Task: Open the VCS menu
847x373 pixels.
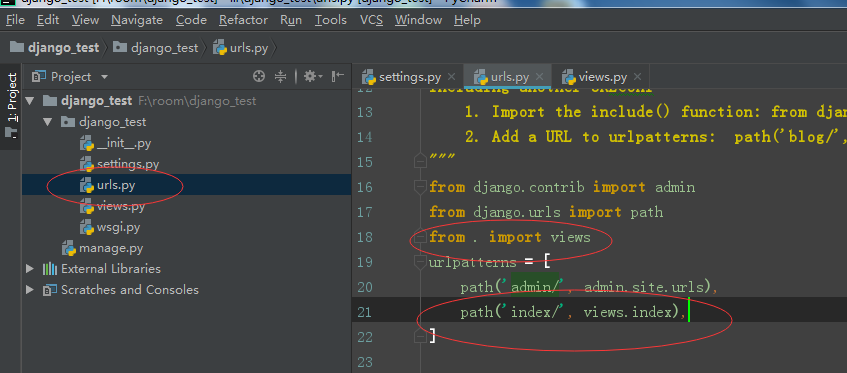Action: click(x=371, y=20)
